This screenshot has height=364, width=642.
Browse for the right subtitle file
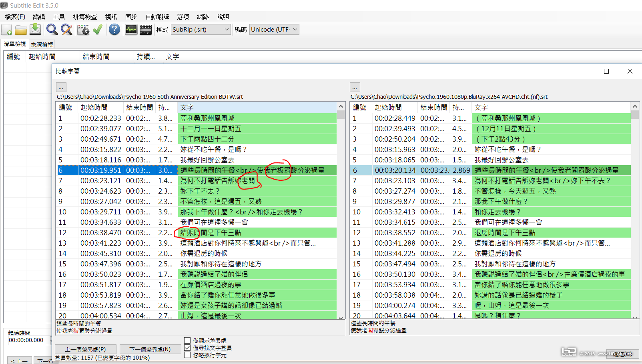coord(355,87)
